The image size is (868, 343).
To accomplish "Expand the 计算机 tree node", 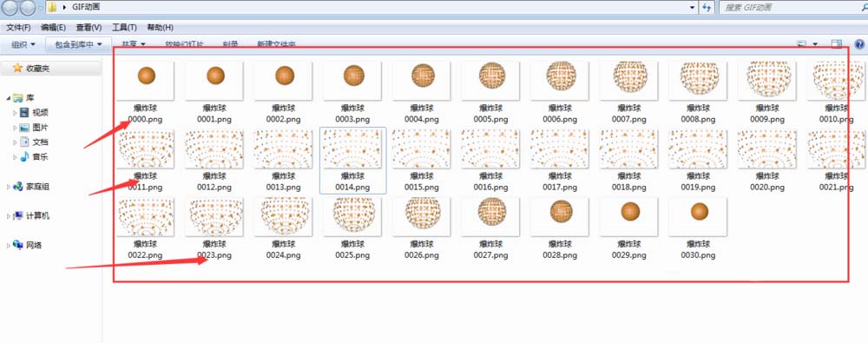I will [x=9, y=215].
